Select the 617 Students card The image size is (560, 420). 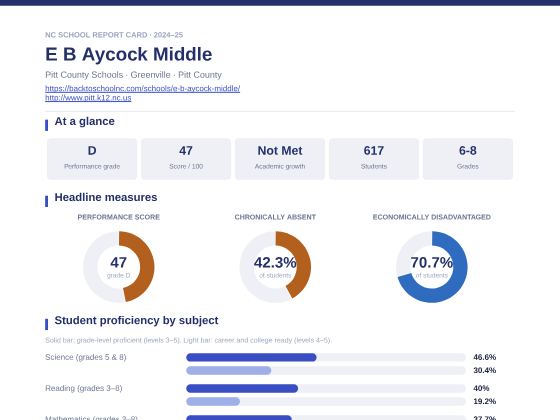pyautogui.click(x=374, y=159)
